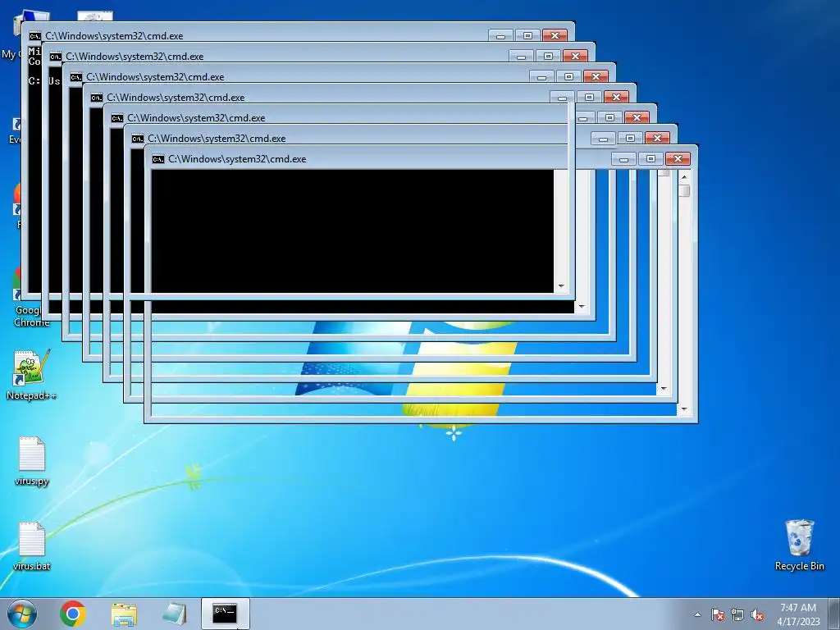Select the Google Chrome desktop shortcut

point(31,297)
